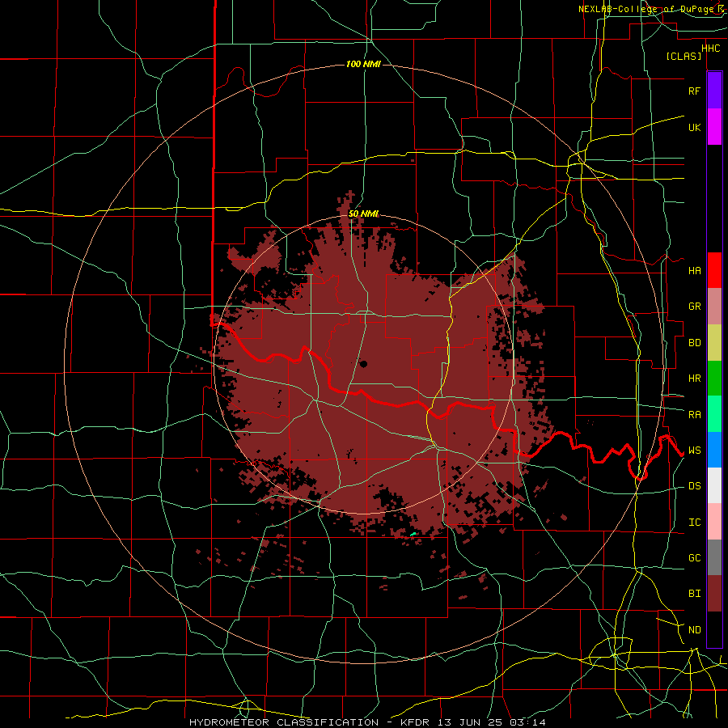Screen dimensions: 728x728
Task: Click the purple RF legend swatch
Action: pos(714,91)
